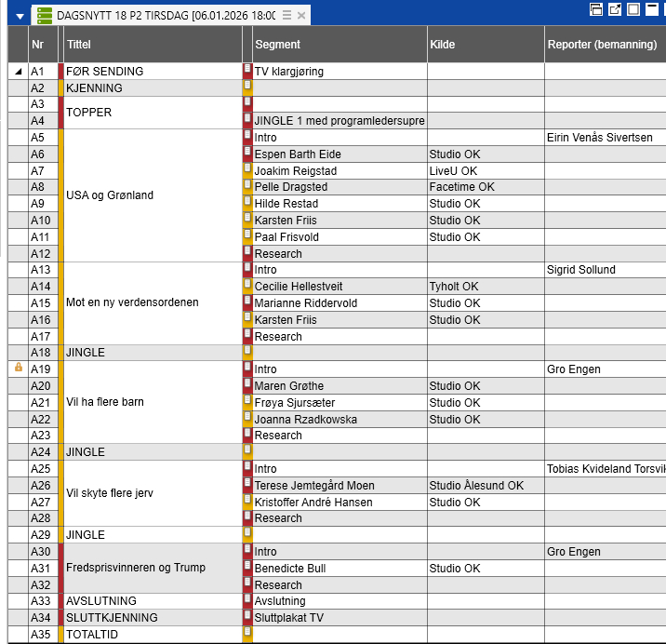The height and width of the screenshot is (644, 666).
Task: Click the rundown icon in the DAGSNYTT tab
Action: click(43, 15)
